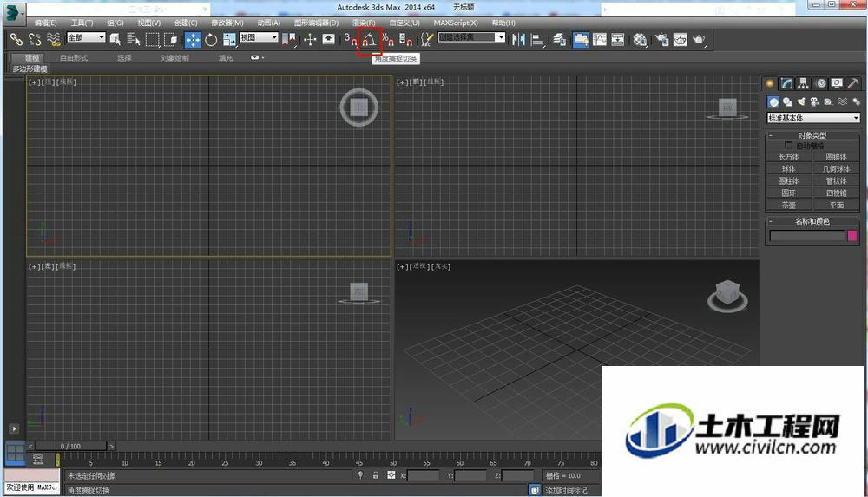Click the time slider 0 / 100 handle

(x=71, y=446)
